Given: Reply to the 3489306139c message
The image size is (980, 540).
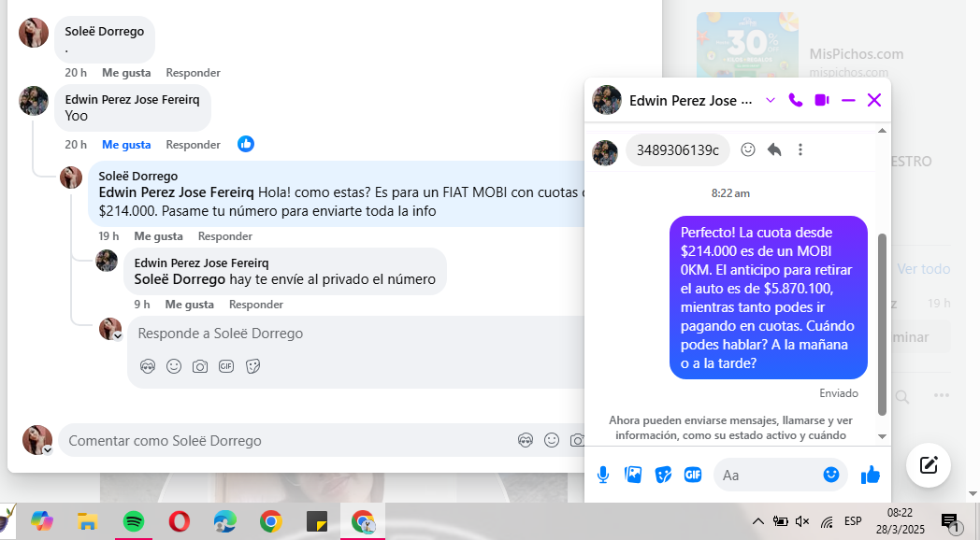Looking at the screenshot, I should (x=773, y=149).
